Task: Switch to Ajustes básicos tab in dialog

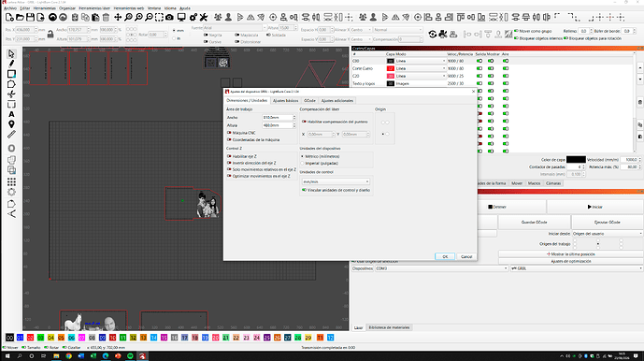Action: click(x=285, y=101)
